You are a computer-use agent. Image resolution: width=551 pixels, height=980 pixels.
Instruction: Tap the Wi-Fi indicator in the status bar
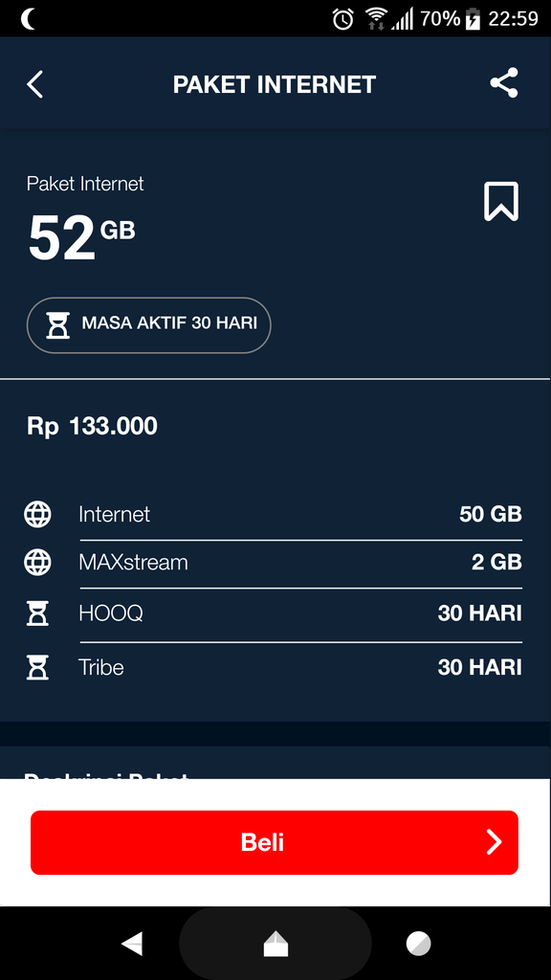[375, 16]
